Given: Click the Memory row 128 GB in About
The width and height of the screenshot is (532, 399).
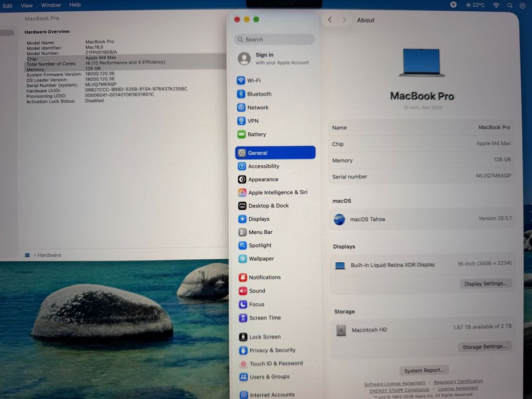Looking at the screenshot, I should pos(421,160).
